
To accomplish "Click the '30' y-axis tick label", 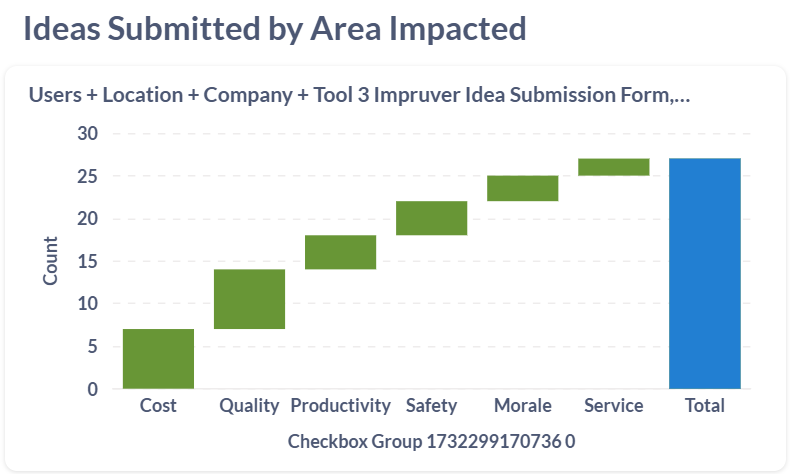I will [x=88, y=134].
